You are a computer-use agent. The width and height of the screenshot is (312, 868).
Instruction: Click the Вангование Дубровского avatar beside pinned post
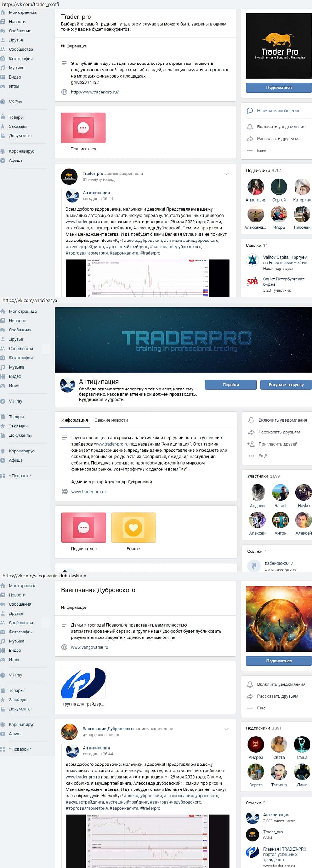click(x=69, y=732)
